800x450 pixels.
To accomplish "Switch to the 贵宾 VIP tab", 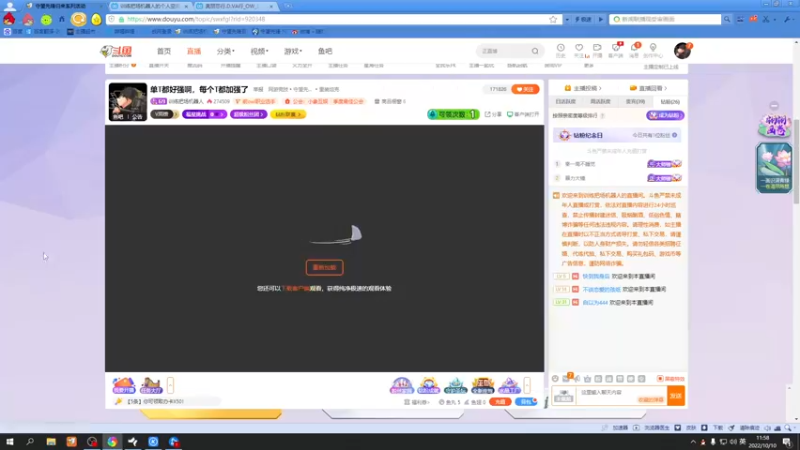I will 635,102.
